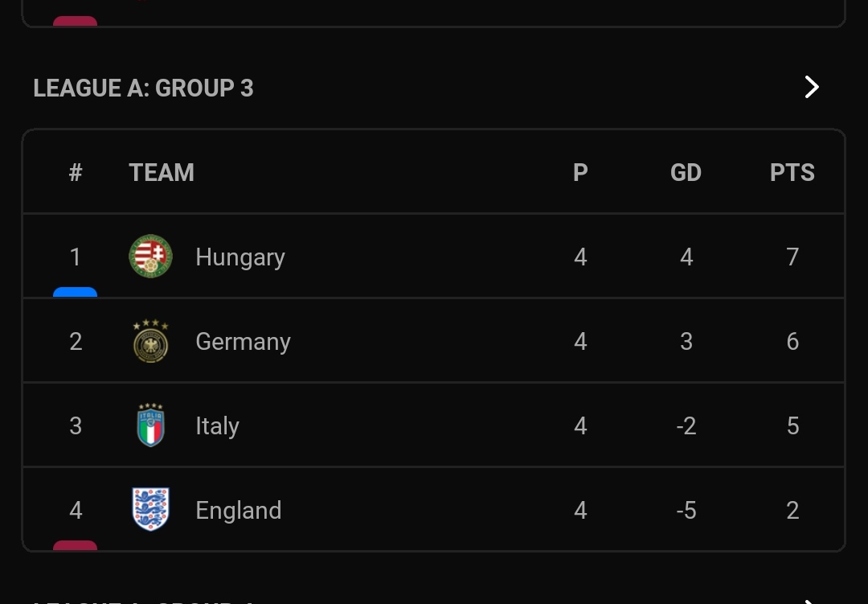
Task: Select the Germany team name
Action: pos(243,342)
